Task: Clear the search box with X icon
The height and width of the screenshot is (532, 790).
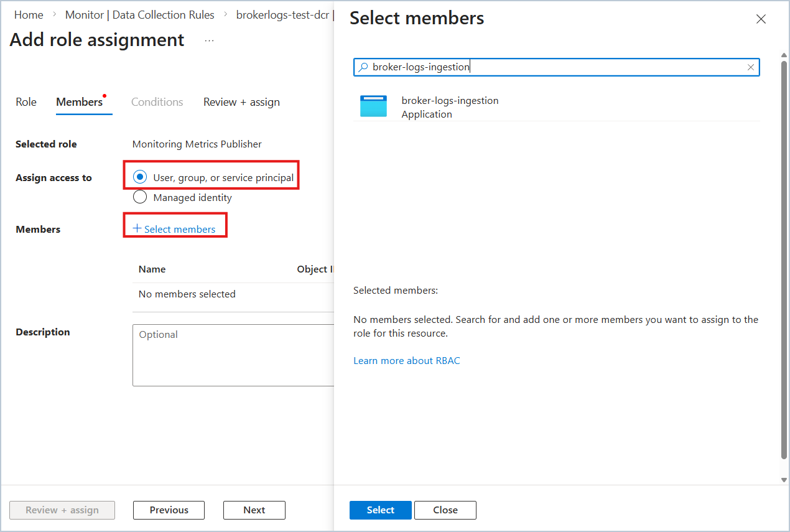Action: (751, 67)
